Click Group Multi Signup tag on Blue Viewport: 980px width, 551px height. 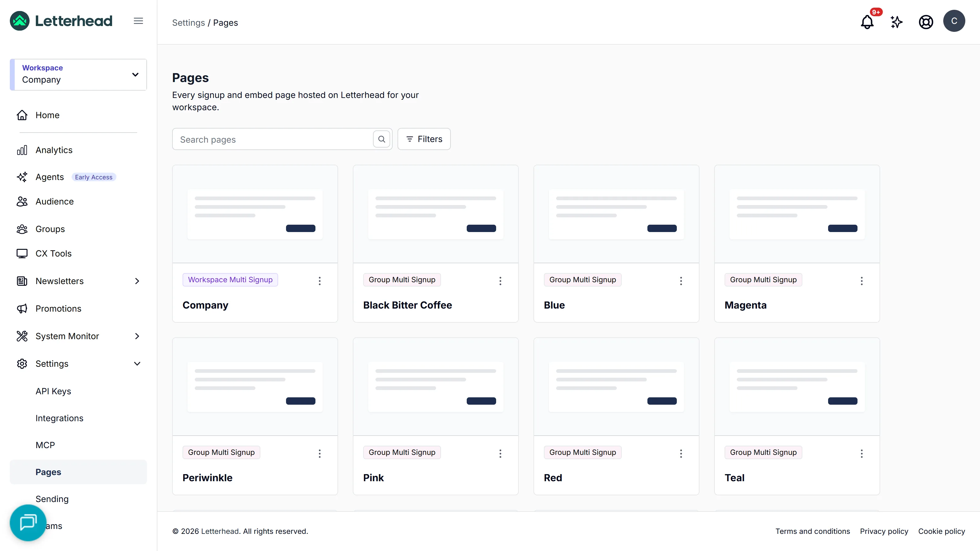click(582, 279)
